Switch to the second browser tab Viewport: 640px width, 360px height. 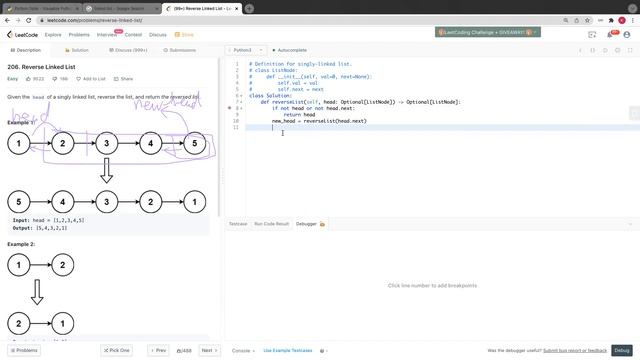pyautogui.click(x=122, y=9)
